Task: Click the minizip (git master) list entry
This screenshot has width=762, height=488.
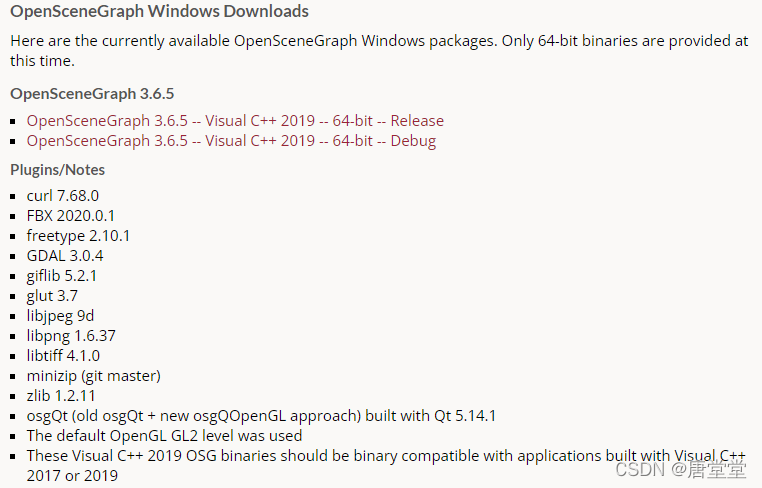Action: (x=93, y=376)
